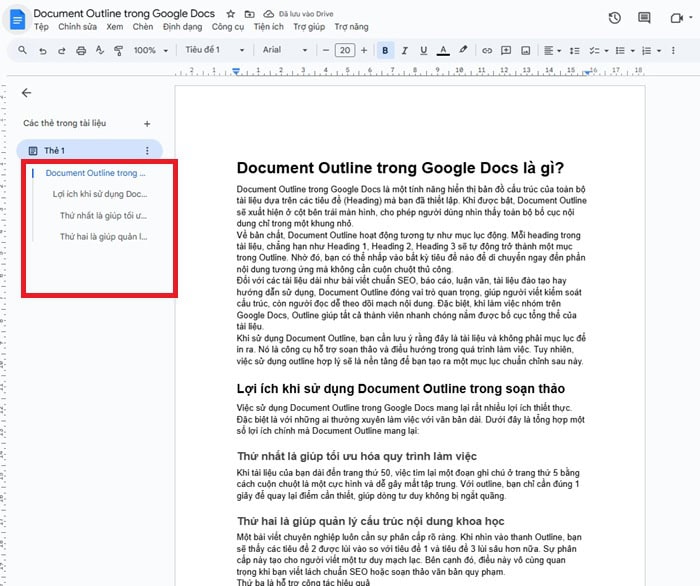This screenshot has height=586, width=700.
Task: Open the text alignment dropdown
Action: (x=553, y=51)
